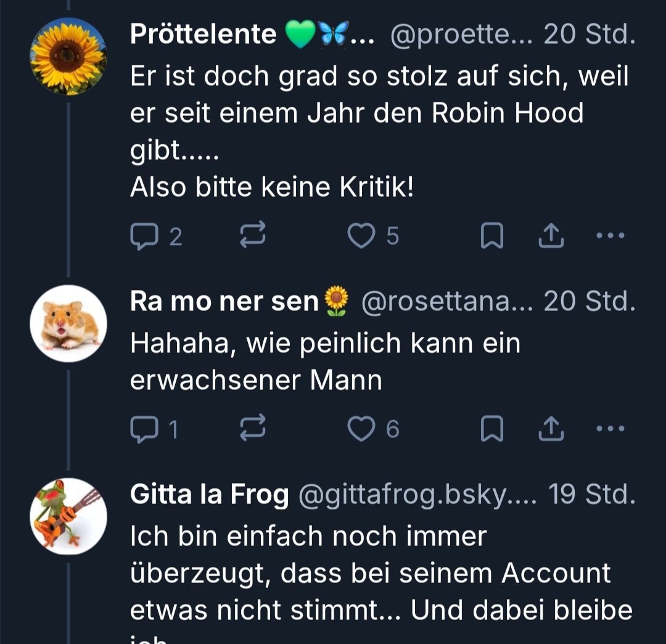Like Pröttelente's post with 5 likes
The height and width of the screenshot is (644, 666).
tap(361, 236)
